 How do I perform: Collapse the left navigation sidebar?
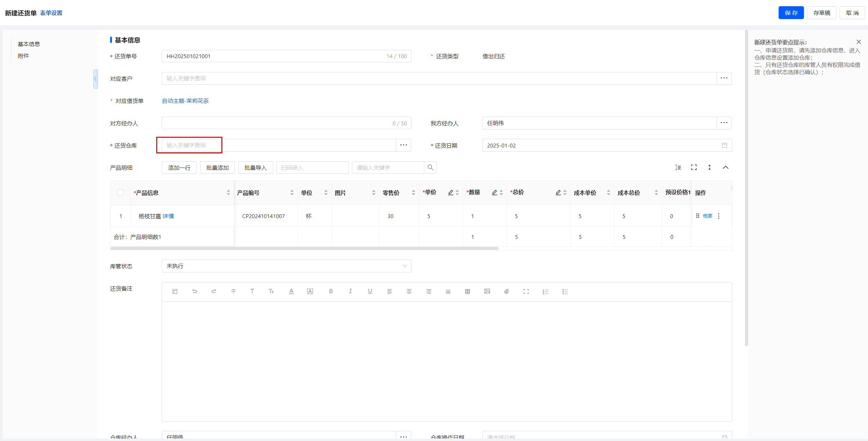(95, 79)
